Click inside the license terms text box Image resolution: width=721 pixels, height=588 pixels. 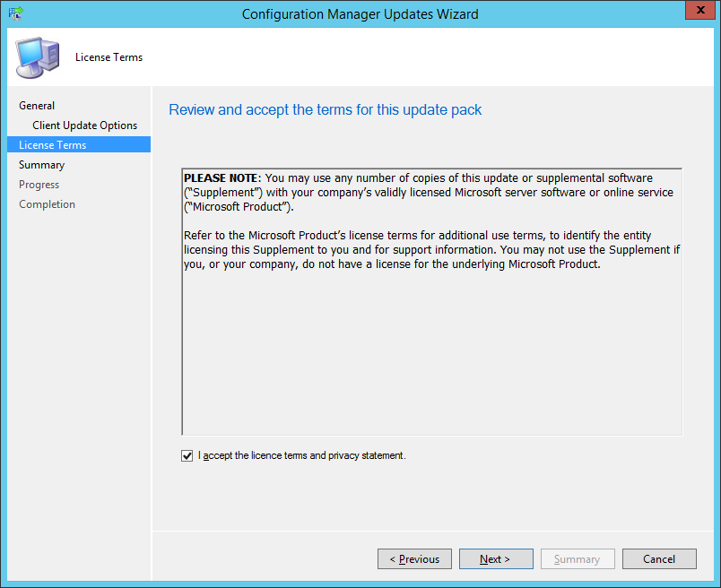[x=431, y=301]
